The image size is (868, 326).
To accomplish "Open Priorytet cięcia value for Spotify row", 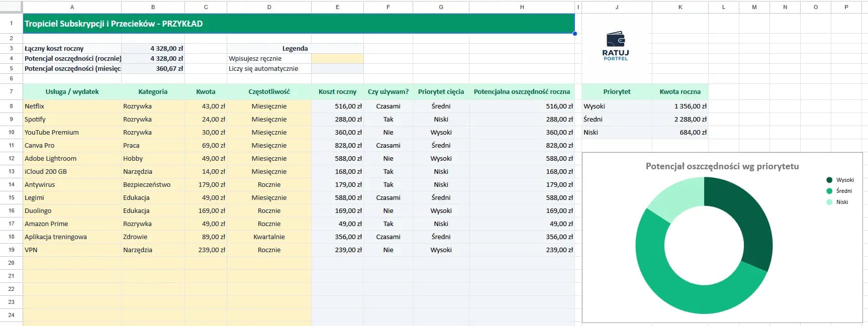I will [x=441, y=119].
